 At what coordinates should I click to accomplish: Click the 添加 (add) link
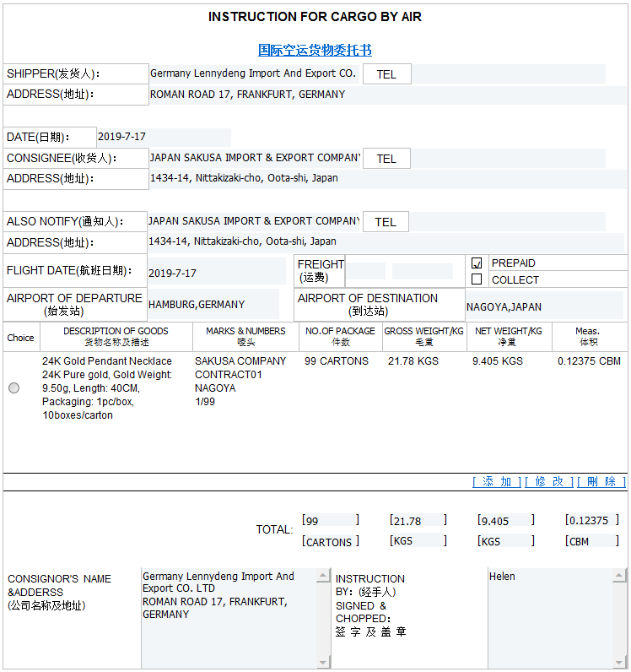(497, 481)
